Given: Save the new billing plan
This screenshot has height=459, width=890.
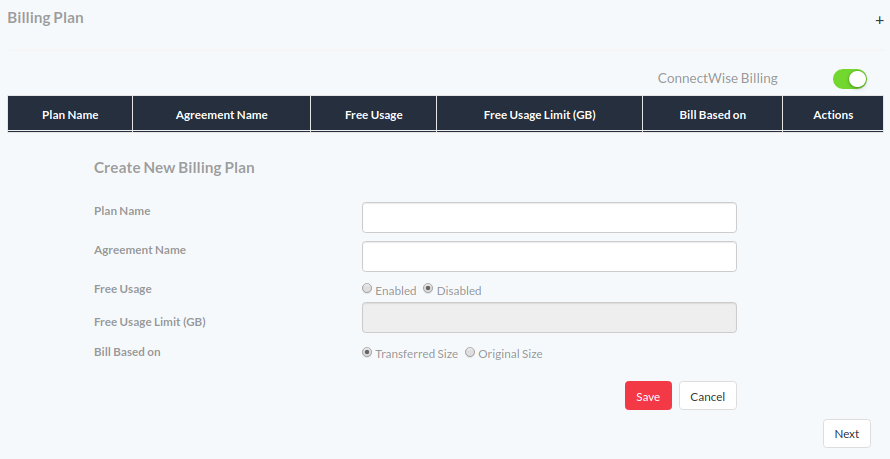Looking at the screenshot, I should [648, 395].
